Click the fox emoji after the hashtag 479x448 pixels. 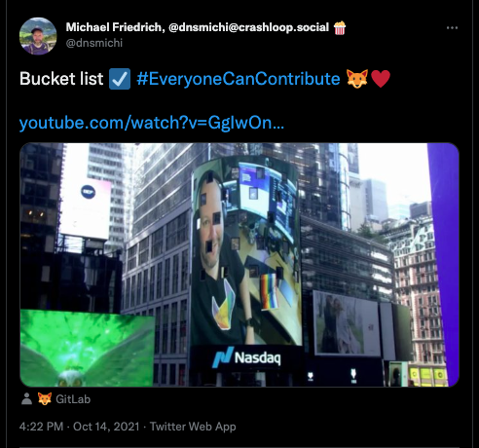tap(357, 79)
